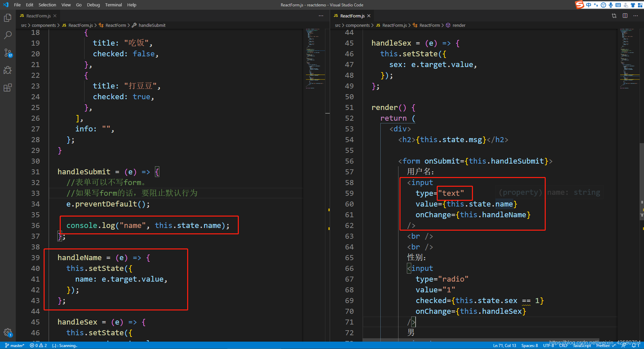This screenshot has height=349, width=644.
Task: Open the Debug view in activity bar
Action: [x=8, y=70]
